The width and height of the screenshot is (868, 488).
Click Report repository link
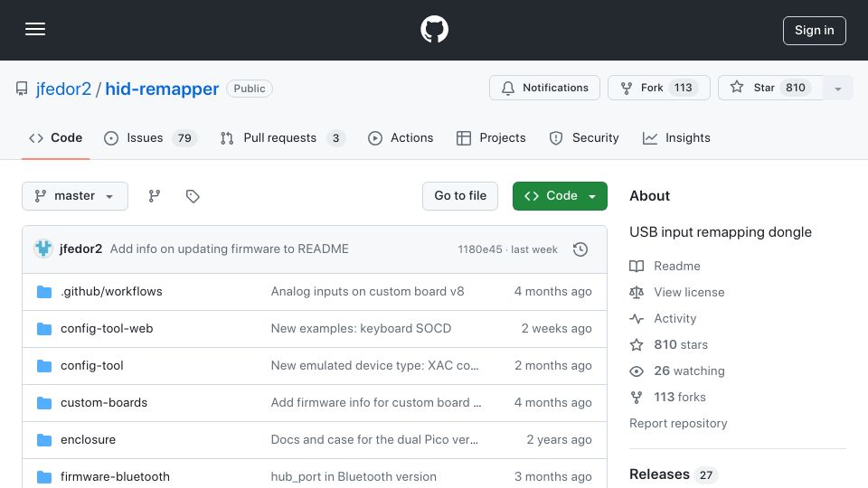coord(678,423)
